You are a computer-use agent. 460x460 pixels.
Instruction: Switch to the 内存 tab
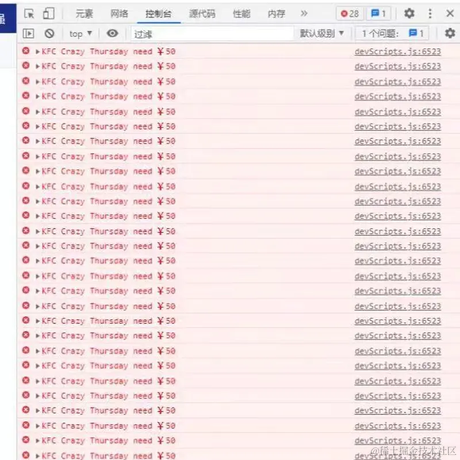277,14
